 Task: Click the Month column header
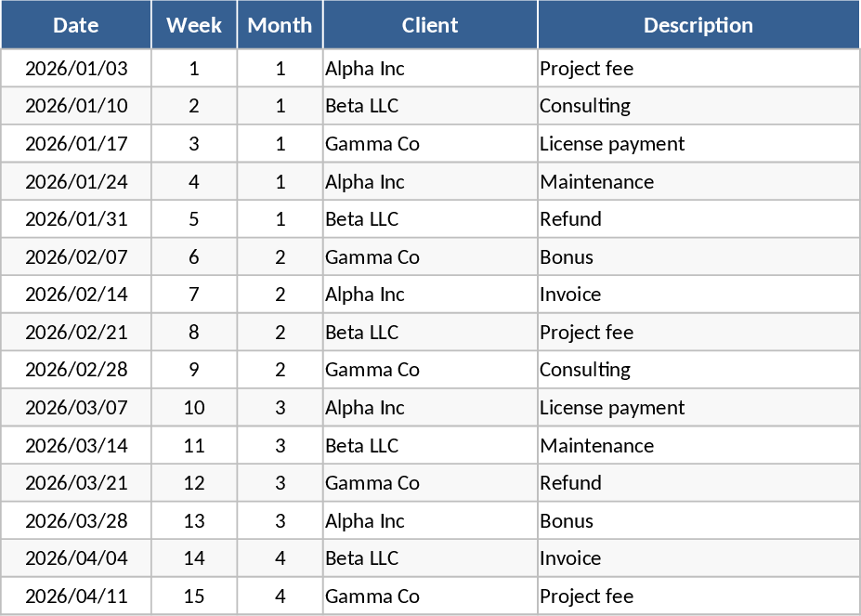point(280,25)
